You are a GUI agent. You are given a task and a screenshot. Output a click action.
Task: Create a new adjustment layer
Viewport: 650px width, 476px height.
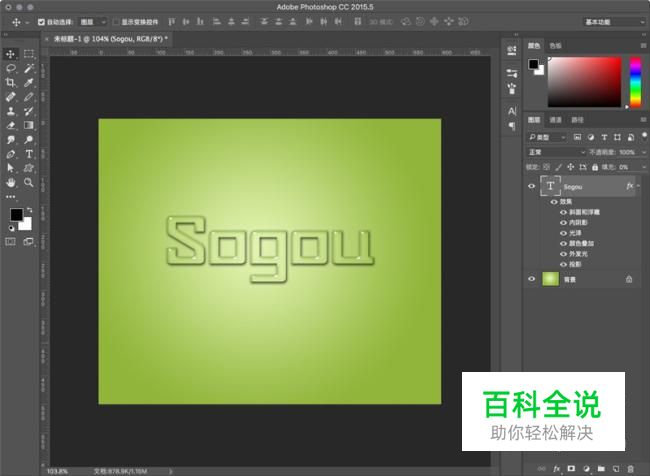(x=586, y=469)
